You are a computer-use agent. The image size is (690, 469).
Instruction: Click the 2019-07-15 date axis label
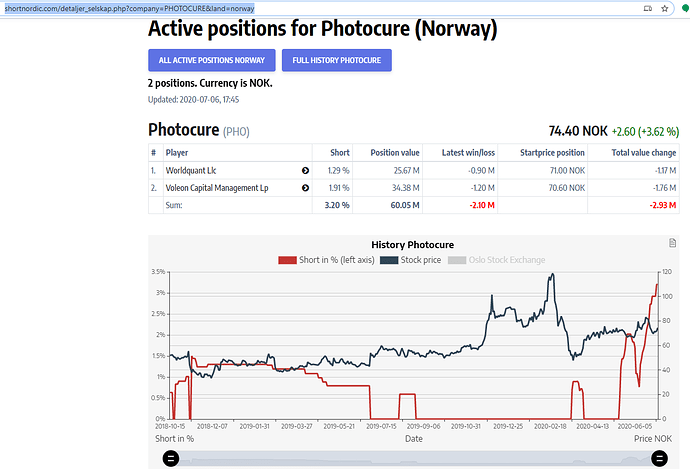(x=381, y=426)
